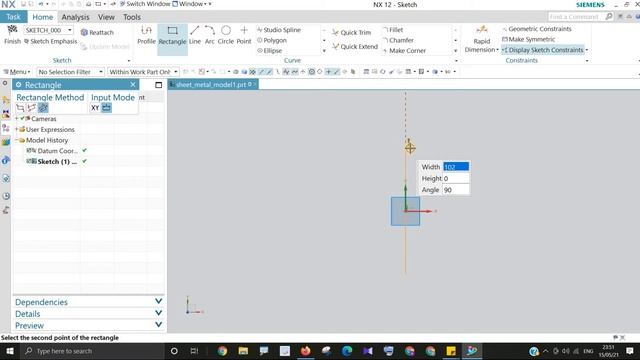Screen dimensions: 640x360
Task: Choose Studio Spline tool
Action: (x=279, y=30)
